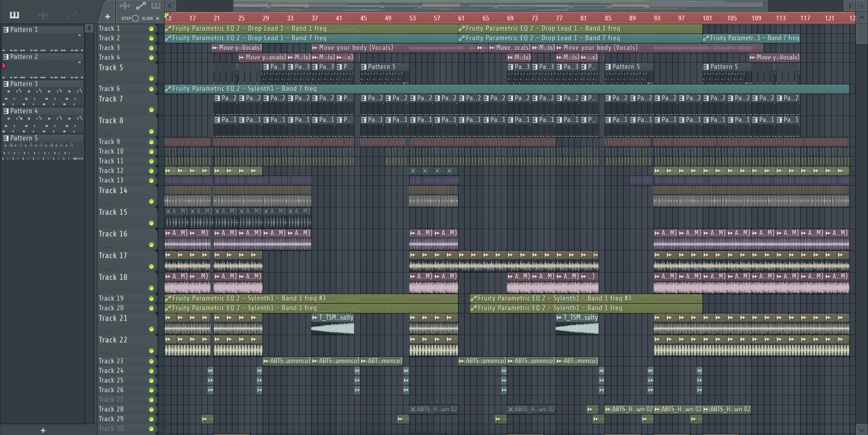868x435 pixels.
Task: Mute Track 3
Action: [x=152, y=48]
